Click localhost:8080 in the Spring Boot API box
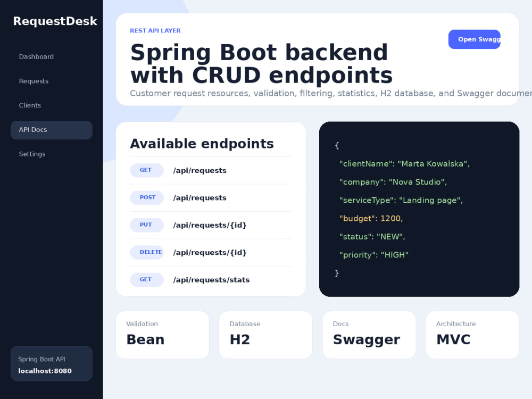 click(x=45, y=371)
